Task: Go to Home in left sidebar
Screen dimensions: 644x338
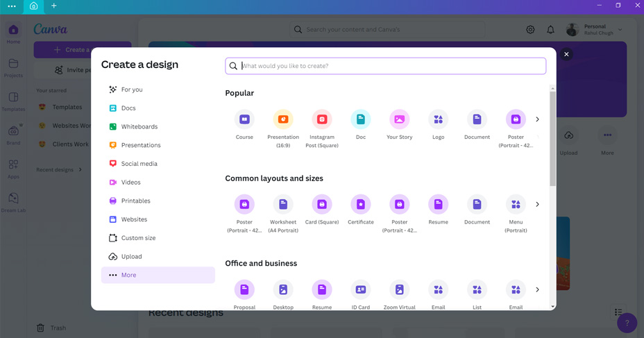Action: coord(13,34)
